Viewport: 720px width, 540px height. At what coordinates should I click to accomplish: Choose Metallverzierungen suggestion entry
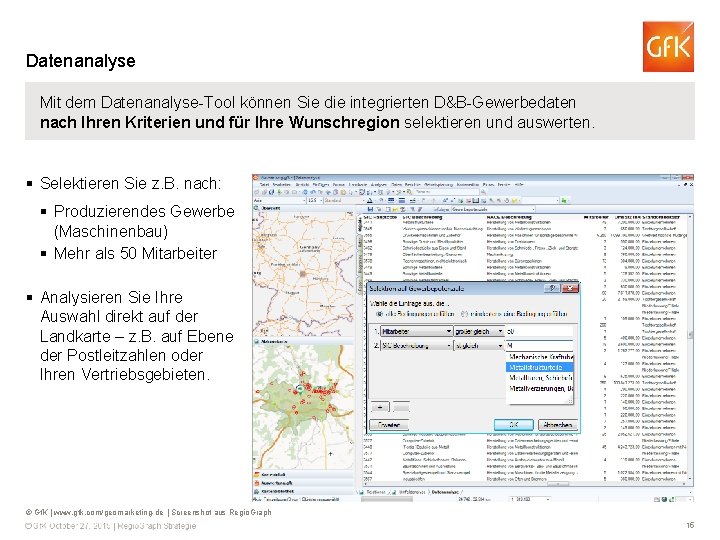pyautogui.click(x=540, y=388)
